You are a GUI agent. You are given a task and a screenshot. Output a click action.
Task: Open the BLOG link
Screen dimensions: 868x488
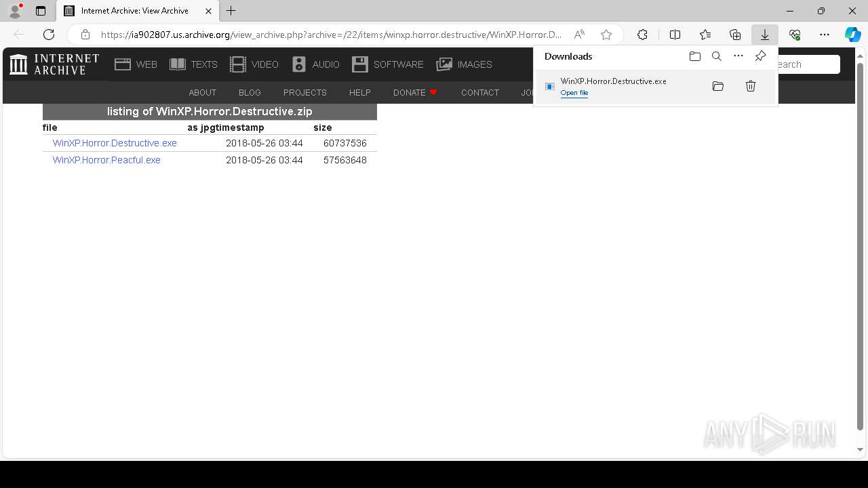(x=250, y=92)
